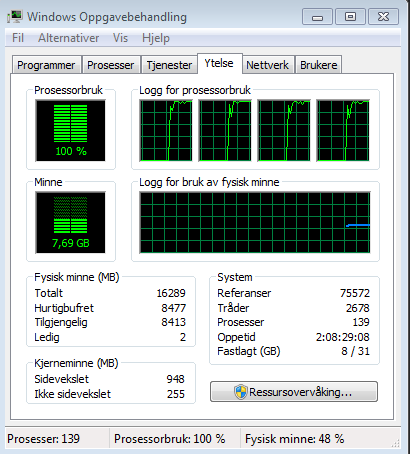Click the shield icon on Ressursovervåking button
Screen dimensions: 410x454
pyautogui.click(x=240, y=392)
